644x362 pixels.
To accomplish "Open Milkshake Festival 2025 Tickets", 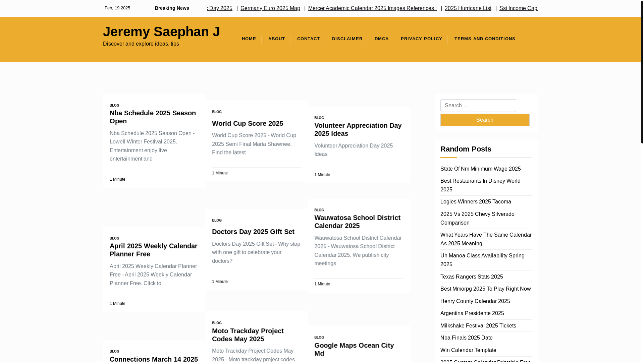I will [478, 326].
